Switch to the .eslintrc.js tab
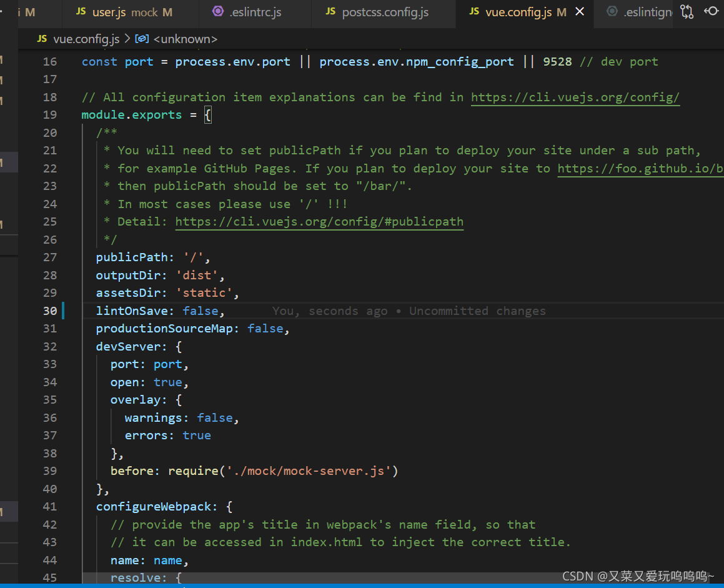724x588 pixels. coord(255,12)
